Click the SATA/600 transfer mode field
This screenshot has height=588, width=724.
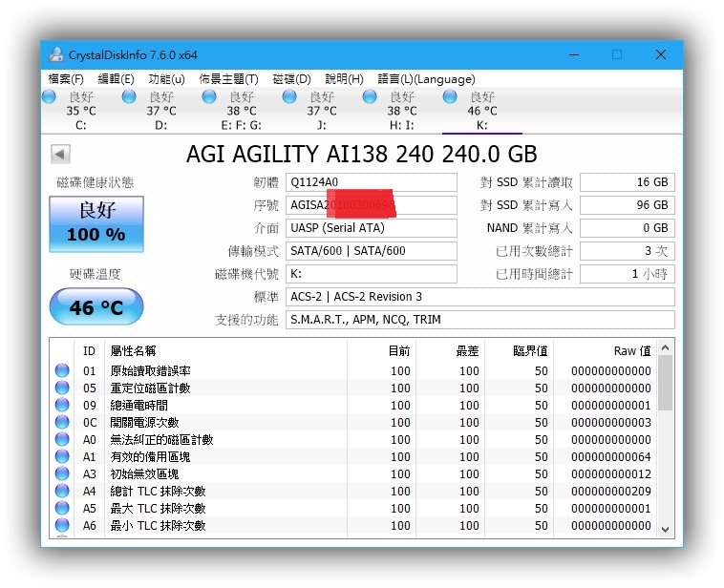(372, 251)
